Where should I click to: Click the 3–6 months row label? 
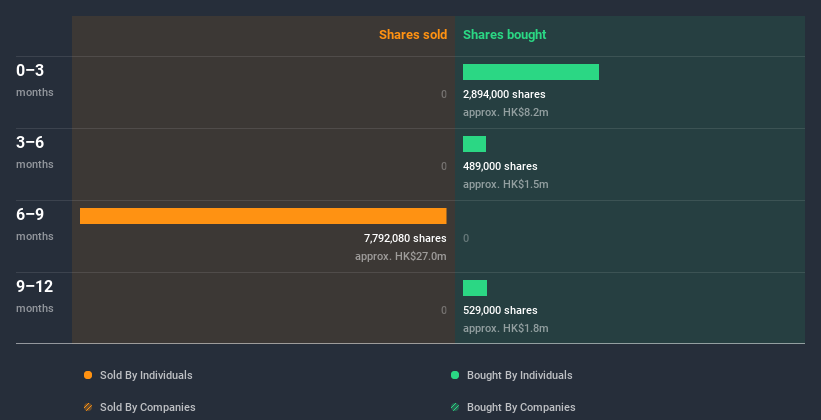click(x=35, y=152)
